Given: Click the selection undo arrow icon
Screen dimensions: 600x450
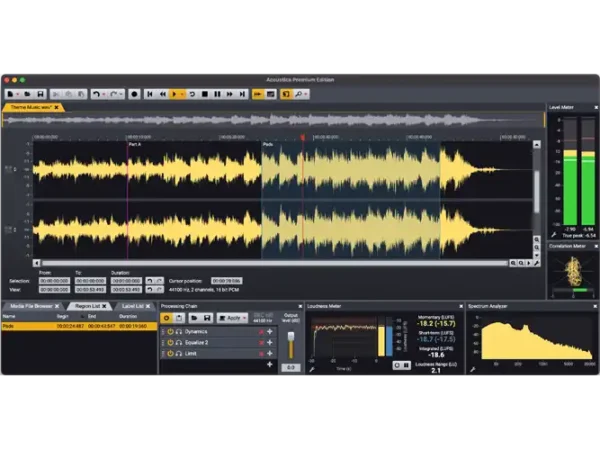Looking at the screenshot, I should click(x=150, y=281).
